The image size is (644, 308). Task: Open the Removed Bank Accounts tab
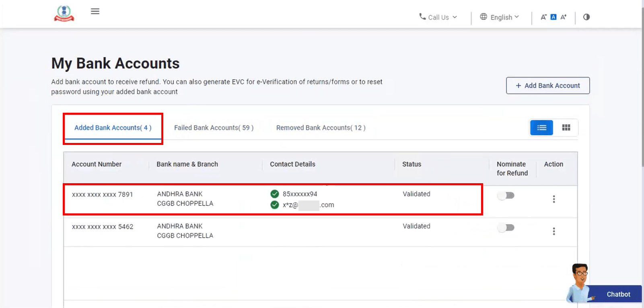[x=321, y=128]
